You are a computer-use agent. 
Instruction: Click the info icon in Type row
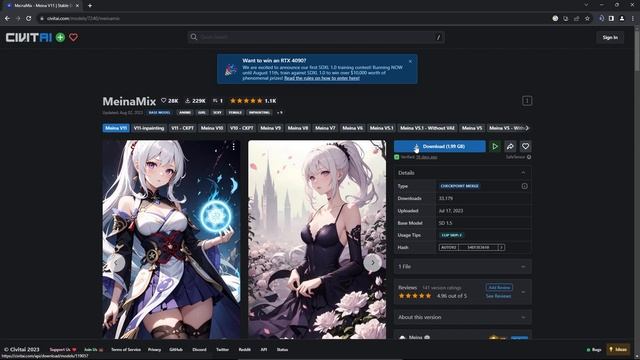[524, 186]
